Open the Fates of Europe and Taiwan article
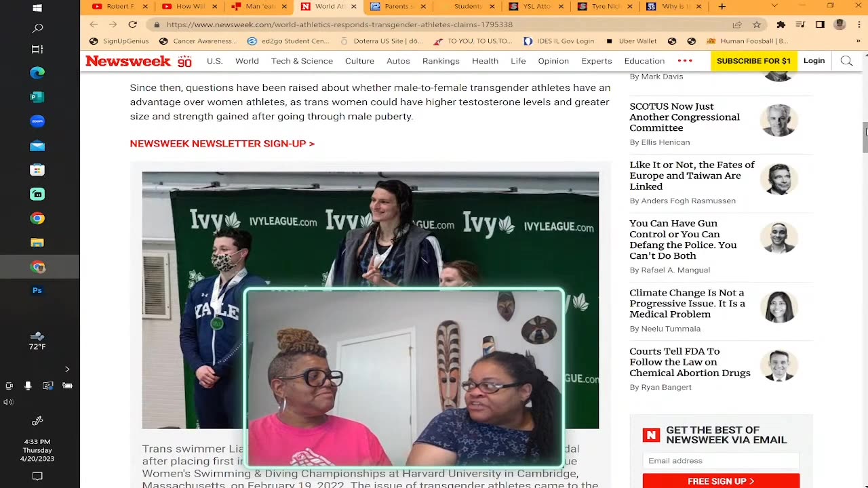Image resolution: width=868 pixels, height=488 pixels. point(692,176)
